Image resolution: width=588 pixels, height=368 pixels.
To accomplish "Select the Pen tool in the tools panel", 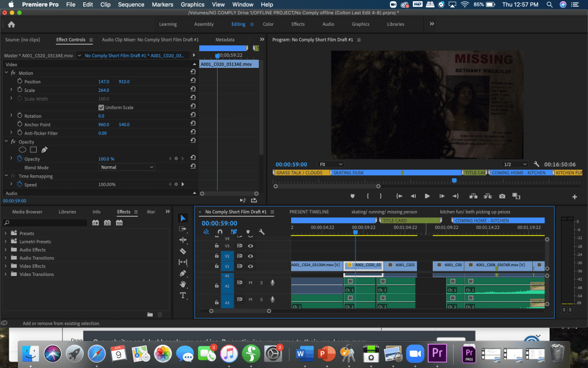I will [183, 273].
